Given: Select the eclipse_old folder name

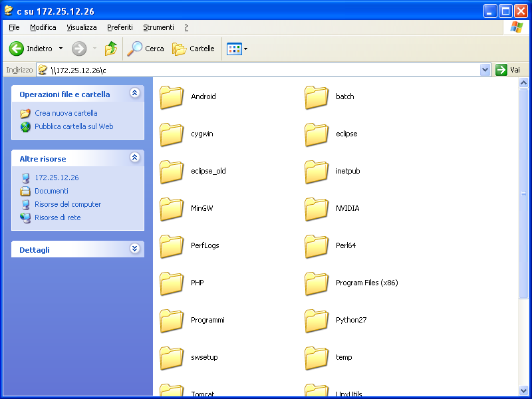Looking at the screenshot, I should point(208,171).
